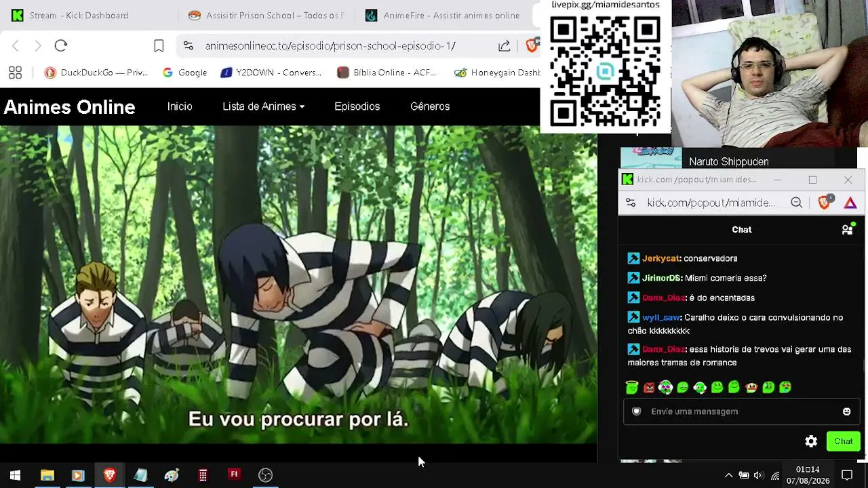Open DuckDuckGo bookmark
Image resolution: width=868 pixels, height=488 pixels.
96,73
